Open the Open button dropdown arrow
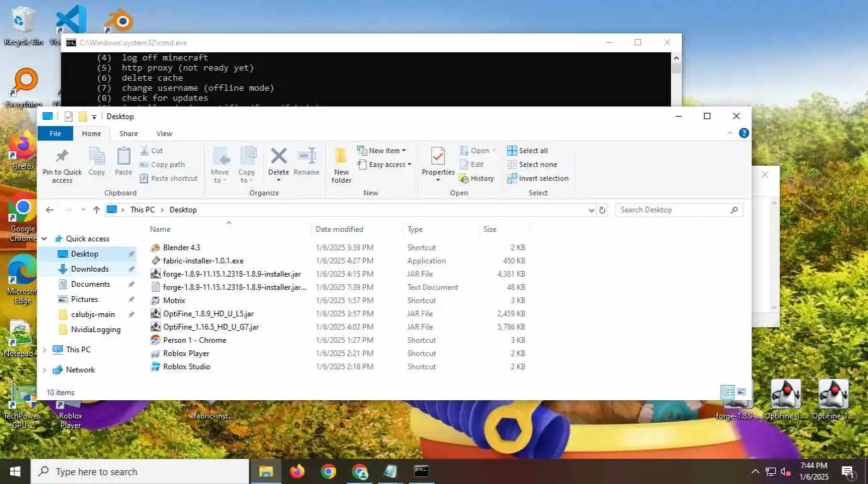The width and height of the screenshot is (868, 484). click(494, 151)
